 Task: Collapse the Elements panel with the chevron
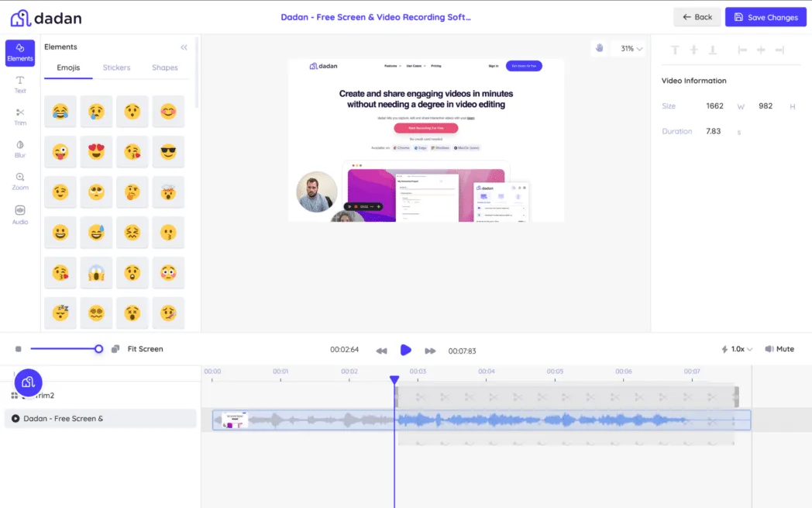pyautogui.click(x=184, y=47)
